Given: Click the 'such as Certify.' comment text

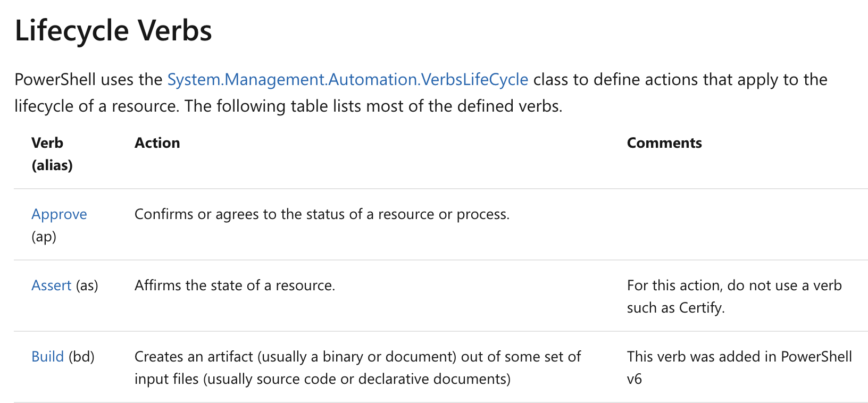Looking at the screenshot, I should [x=676, y=308].
